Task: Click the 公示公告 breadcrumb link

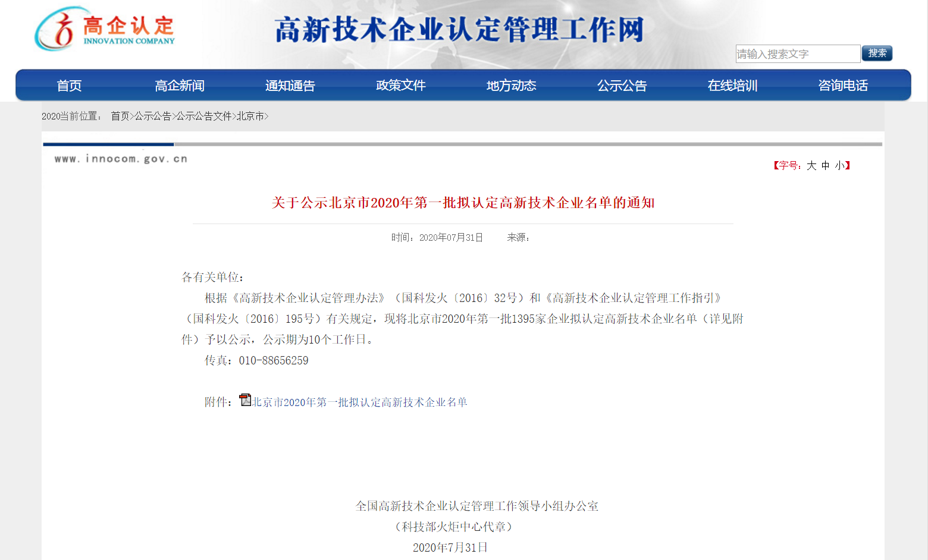Action: click(152, 117)
